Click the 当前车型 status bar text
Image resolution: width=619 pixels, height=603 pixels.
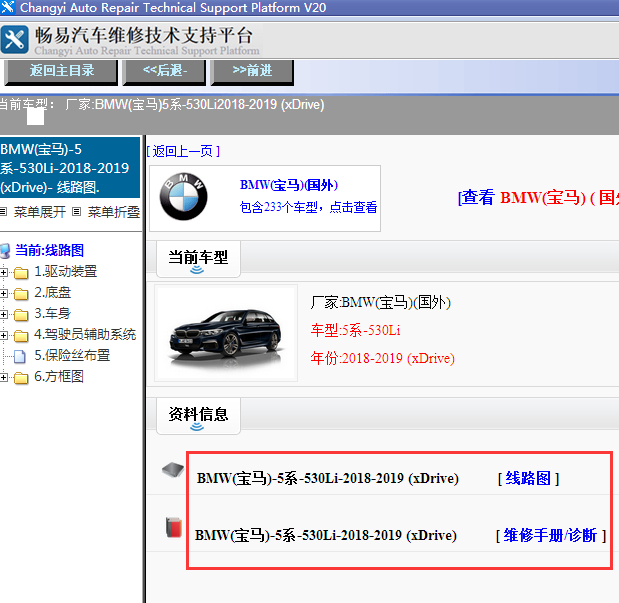pos(162,105)
